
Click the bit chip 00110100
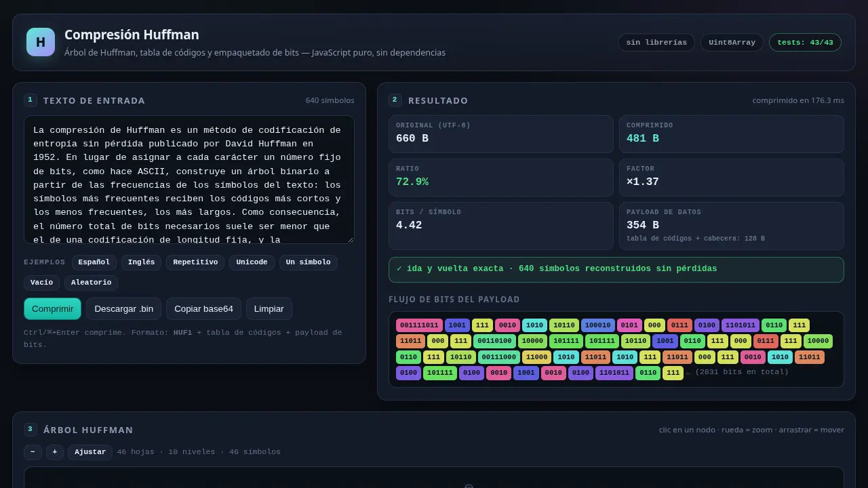pyautogui.click(x=494, y=341)
